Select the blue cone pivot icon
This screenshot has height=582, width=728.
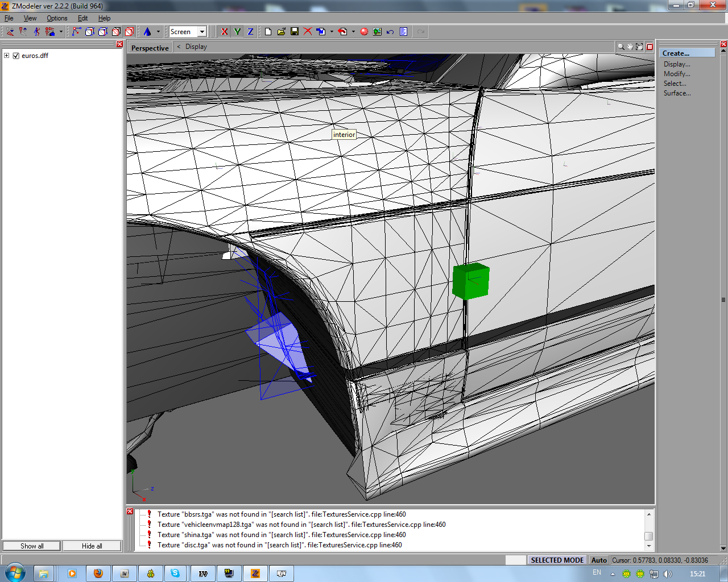click(147, 32)
